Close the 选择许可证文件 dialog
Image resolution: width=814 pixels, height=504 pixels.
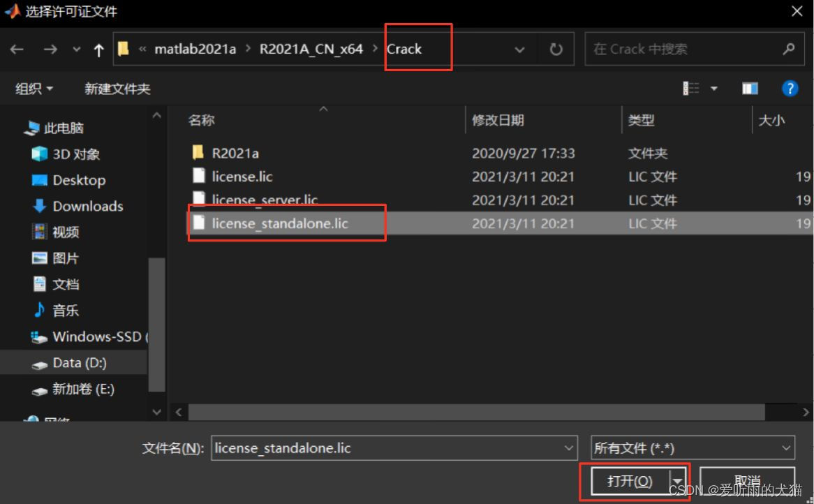797,11
